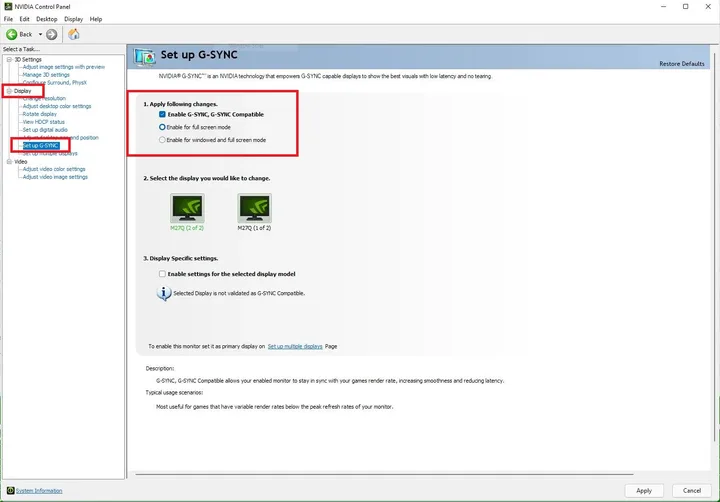Collapse the 3D Settings tree node
720x502 pixels.
click(x=7, y=60)
